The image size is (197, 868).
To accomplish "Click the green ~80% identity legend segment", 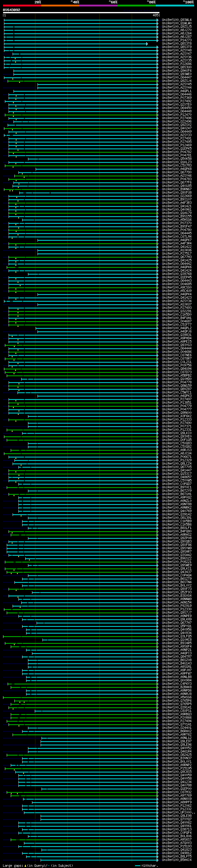I will click(137, 6).
